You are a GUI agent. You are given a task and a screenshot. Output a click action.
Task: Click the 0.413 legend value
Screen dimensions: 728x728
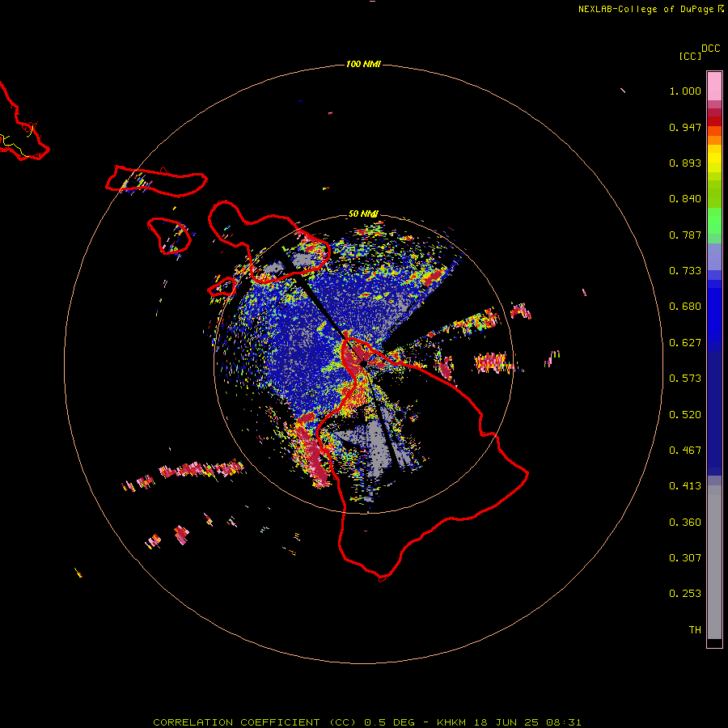[x=685, y=486]
